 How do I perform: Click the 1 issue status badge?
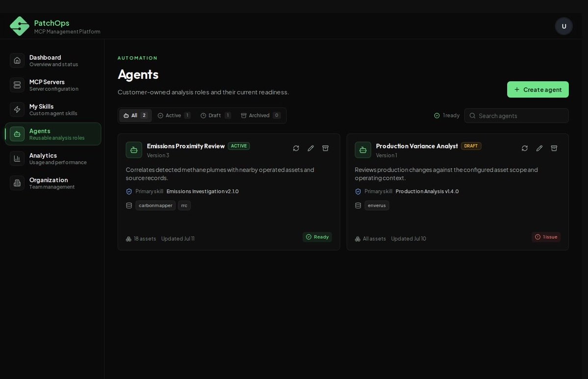[546, 237]
